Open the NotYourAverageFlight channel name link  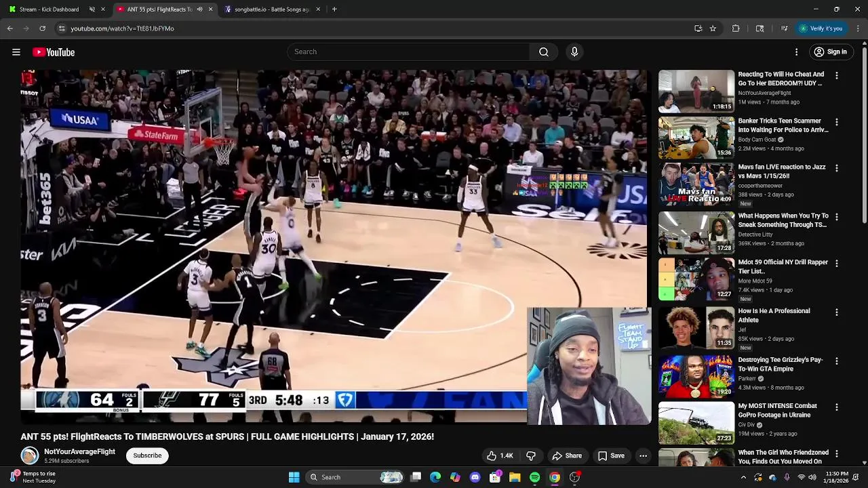click(79, 451)
